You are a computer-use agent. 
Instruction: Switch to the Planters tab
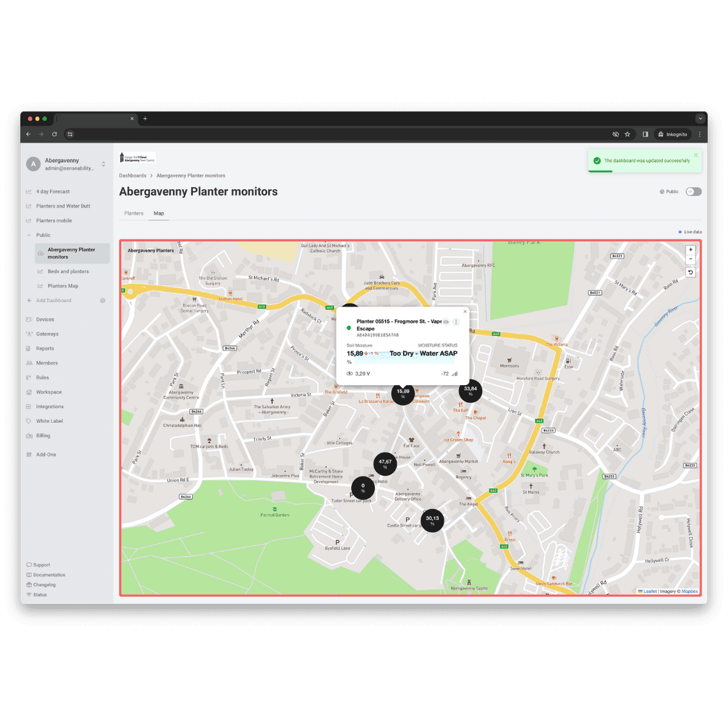point(133,213)
